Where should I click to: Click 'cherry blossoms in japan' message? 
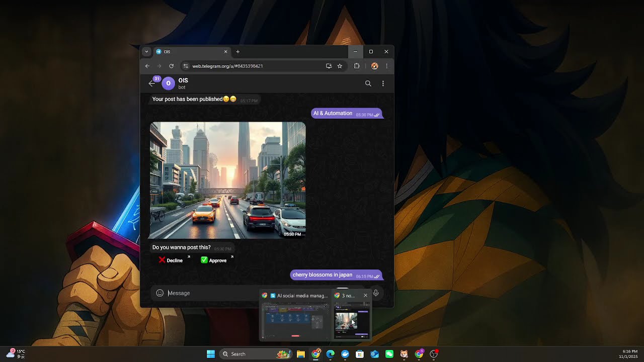click(x=336, y=275)
